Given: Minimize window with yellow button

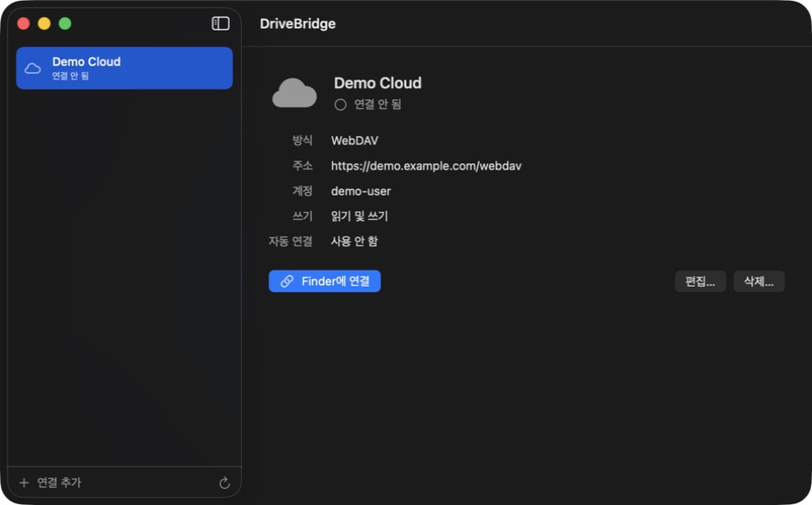Looking at the screenshot, I should [x=44, y=23].
